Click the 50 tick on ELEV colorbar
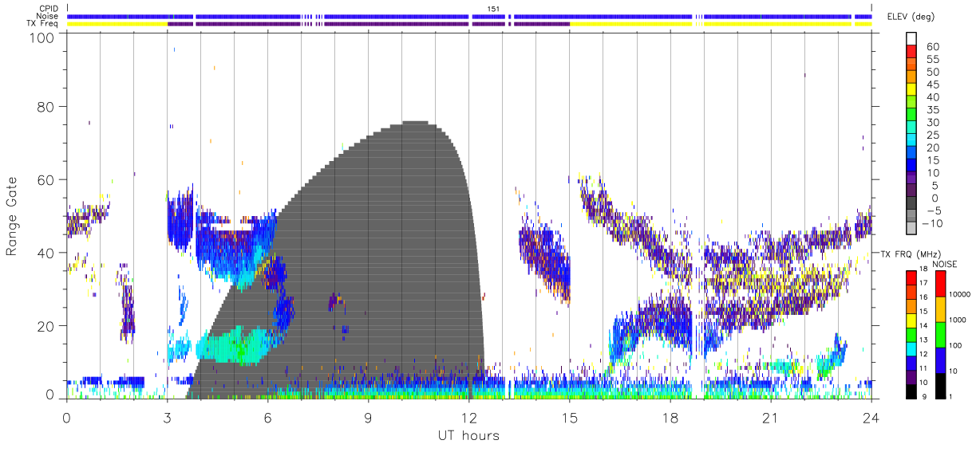 (x=932, y=72)
